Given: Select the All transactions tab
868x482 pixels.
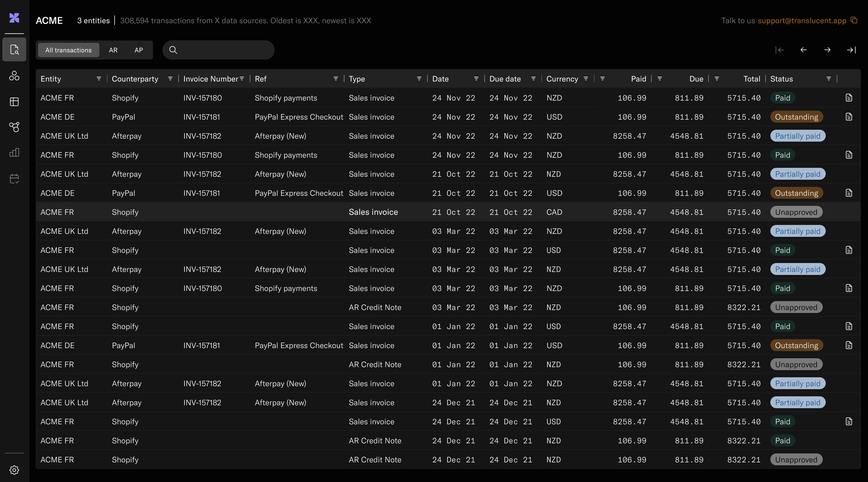Looking at the screenshot, I should (x=68, y=50).
